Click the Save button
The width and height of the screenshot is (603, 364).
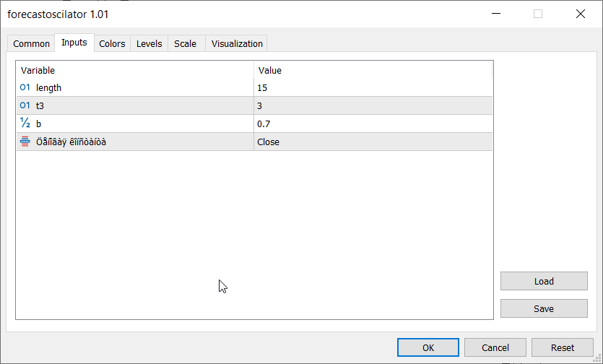pos(544,308)
